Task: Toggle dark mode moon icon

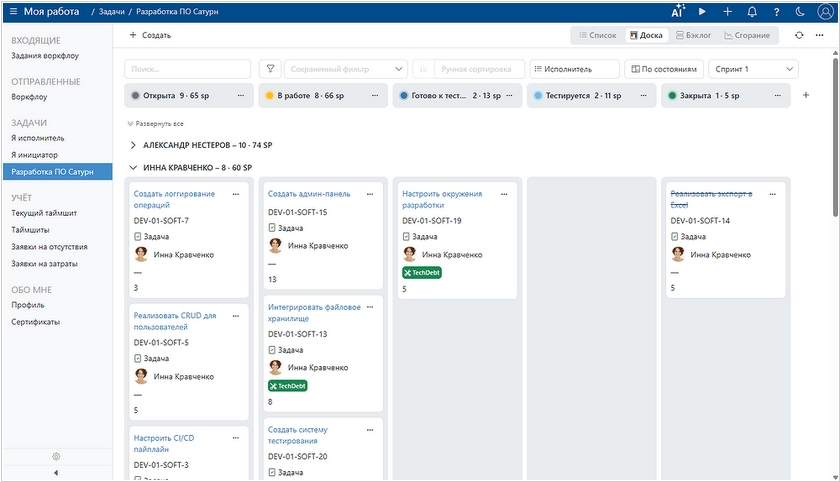Action: 800,11
